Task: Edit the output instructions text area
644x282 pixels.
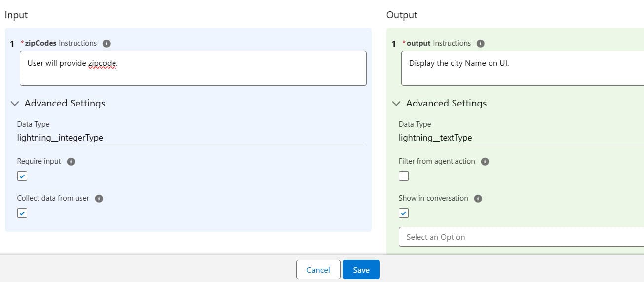Action: tap(523, 68)
